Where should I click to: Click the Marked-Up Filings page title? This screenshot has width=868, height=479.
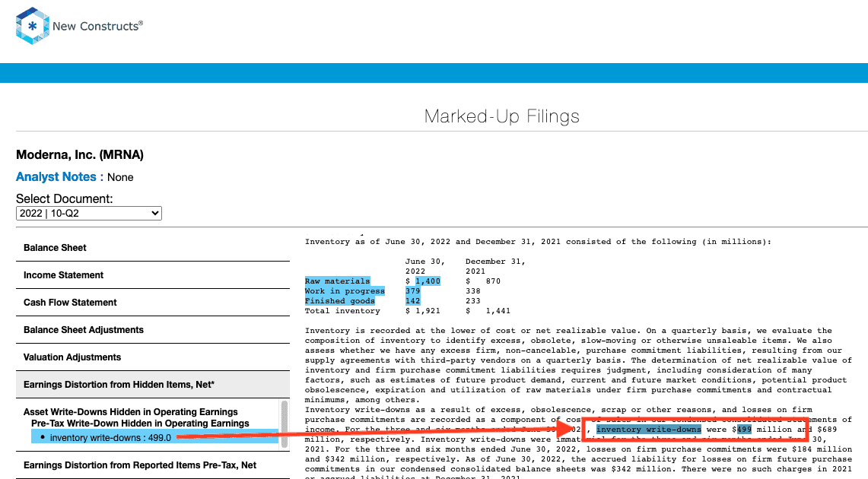pyautogui.click(x=501, y=116)
